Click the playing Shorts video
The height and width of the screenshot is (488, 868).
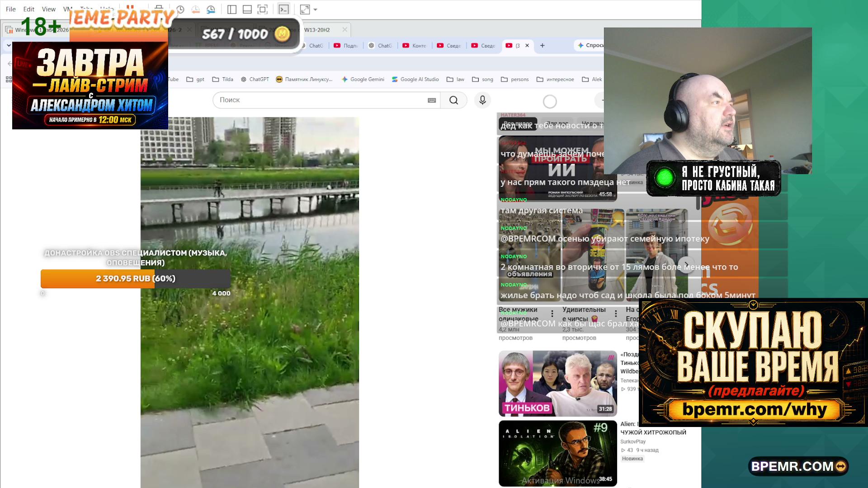coord(250,302)
